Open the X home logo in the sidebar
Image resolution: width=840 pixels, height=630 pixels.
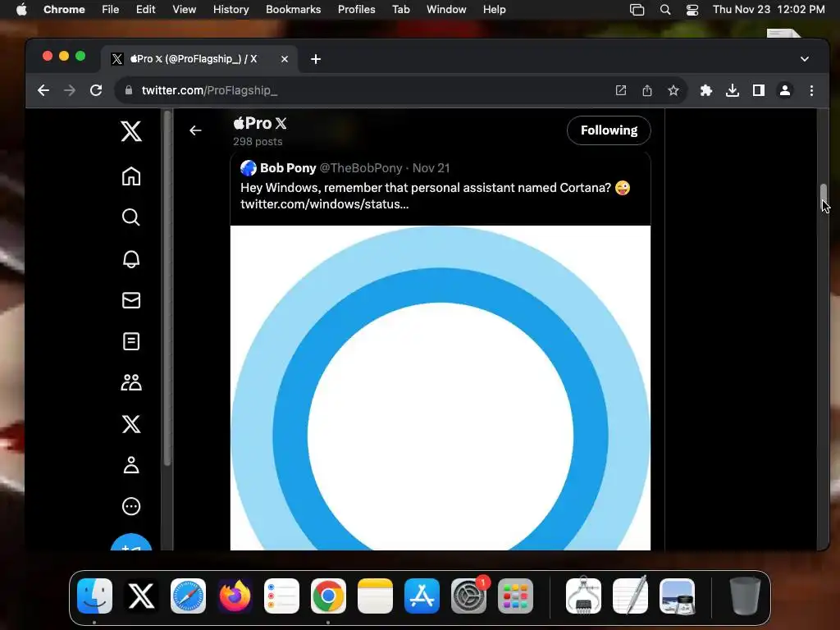tap(131, 131)
